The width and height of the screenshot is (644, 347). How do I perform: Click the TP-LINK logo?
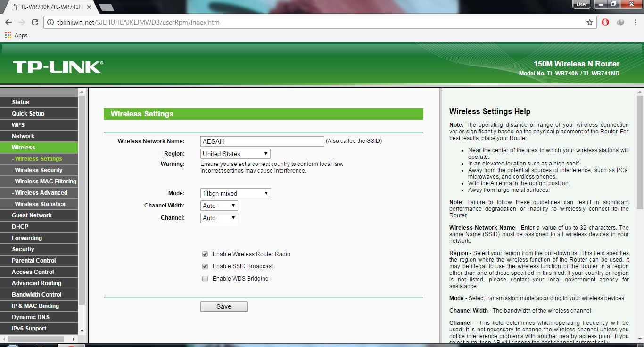coord(58,66)
